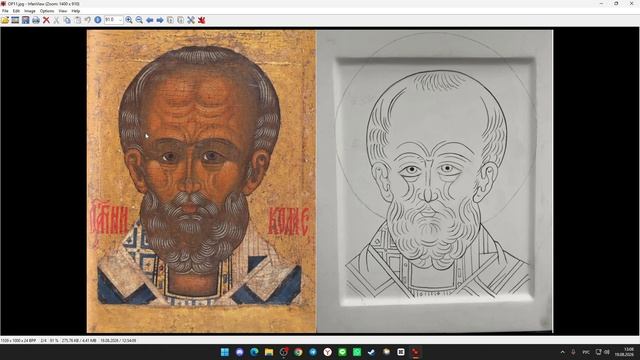The height and width of the screenshot is (360, 640).
Task: Click the Paste clipboard icon
Action: coord(78,20)
